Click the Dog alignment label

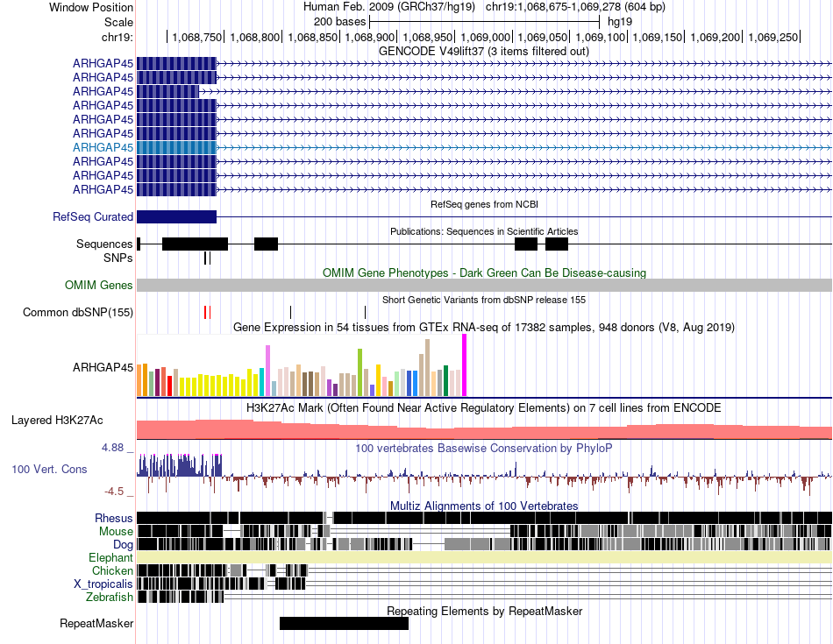click(123, 545)
